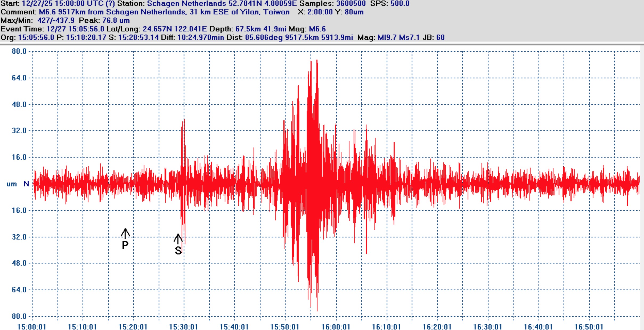Click the tallest positive surface wave peak
The width and height of the screenshot is (644, 330).
317,61
